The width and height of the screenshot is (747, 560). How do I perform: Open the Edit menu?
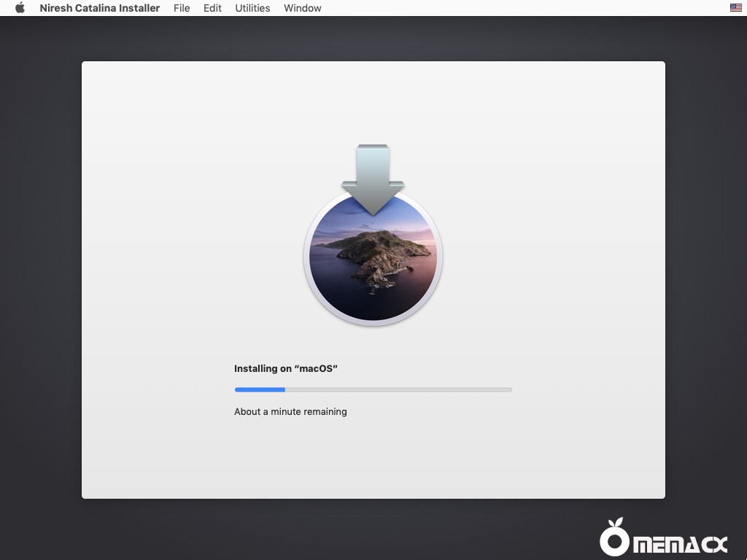coord(212,8)
